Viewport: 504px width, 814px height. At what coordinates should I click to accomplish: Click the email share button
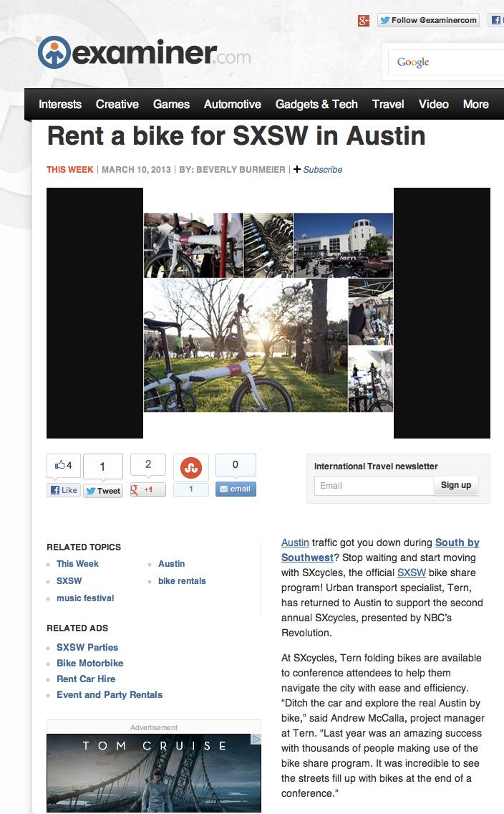(x=236, y=489)
